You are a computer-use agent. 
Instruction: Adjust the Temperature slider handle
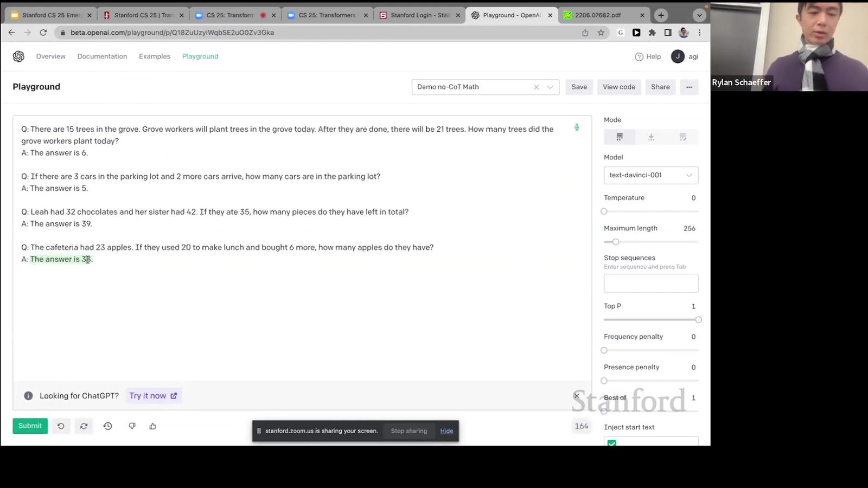click(604, 211)
